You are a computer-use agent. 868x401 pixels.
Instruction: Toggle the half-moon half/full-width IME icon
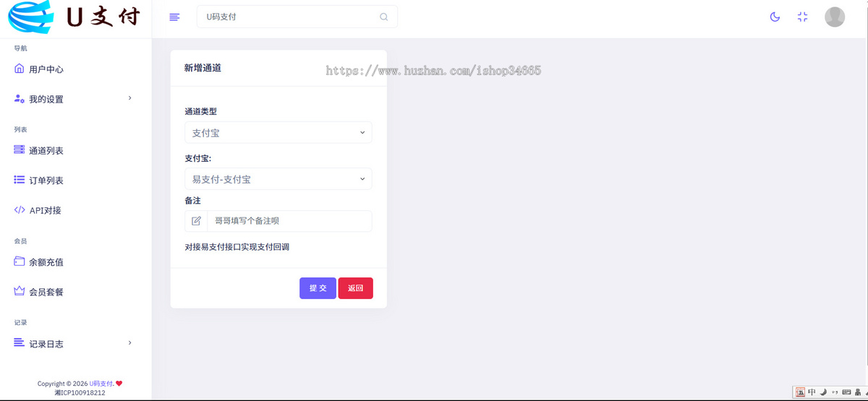point(823,392)
